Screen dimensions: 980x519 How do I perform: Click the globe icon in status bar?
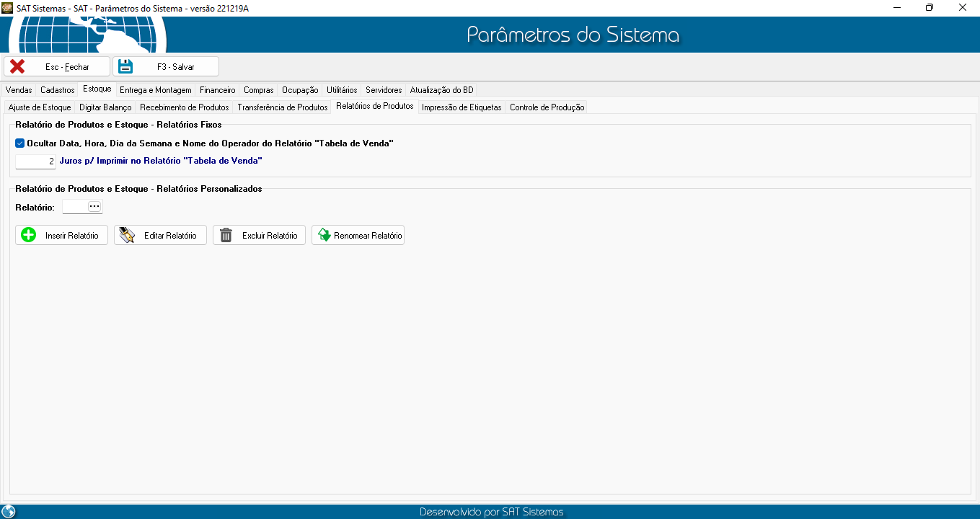point(9,512)
